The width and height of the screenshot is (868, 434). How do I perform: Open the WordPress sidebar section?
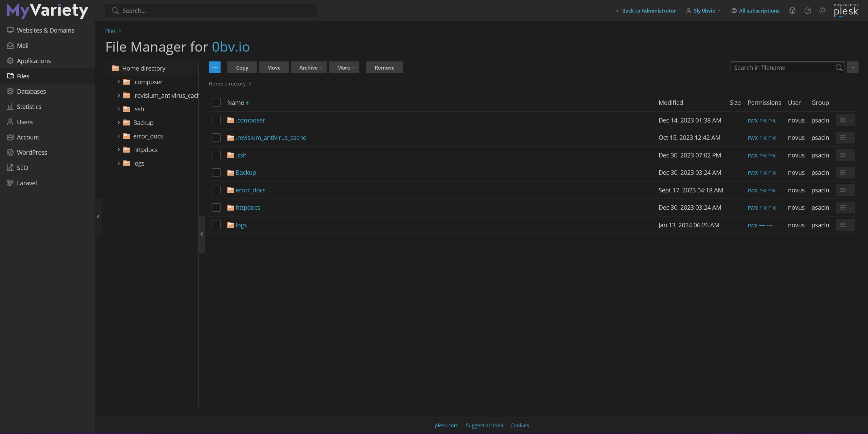pos(32,152)
